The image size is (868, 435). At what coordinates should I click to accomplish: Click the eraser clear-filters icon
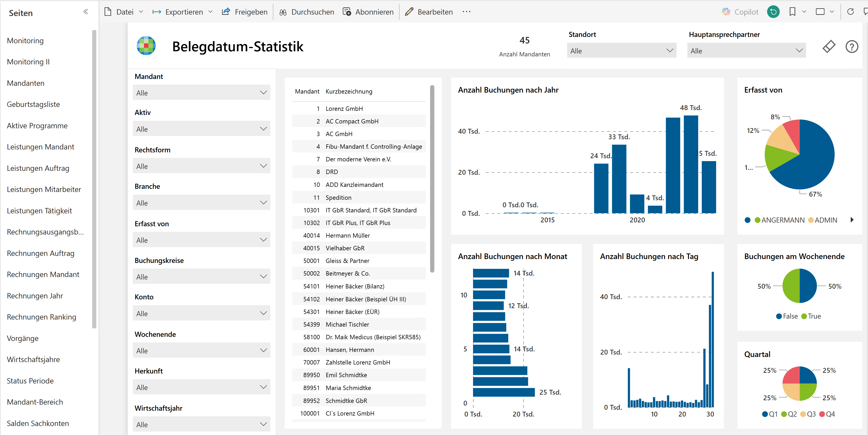(x=829, y=46)
